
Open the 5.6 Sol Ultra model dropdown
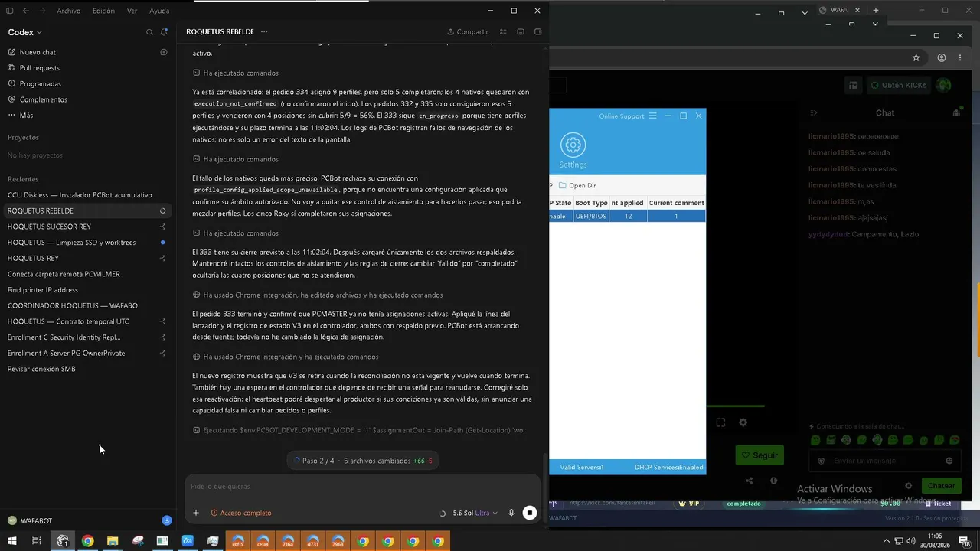click(x=475, y=513)
